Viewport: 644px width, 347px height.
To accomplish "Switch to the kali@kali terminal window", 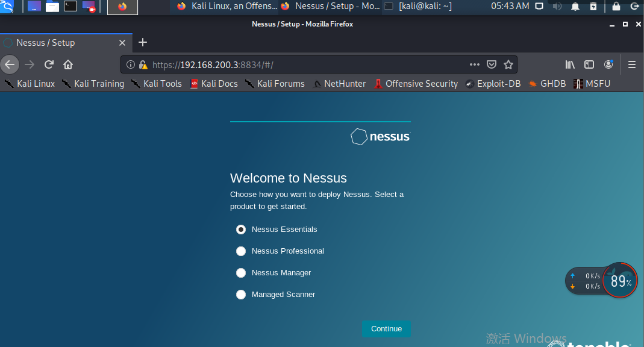I will click(418, 6).
